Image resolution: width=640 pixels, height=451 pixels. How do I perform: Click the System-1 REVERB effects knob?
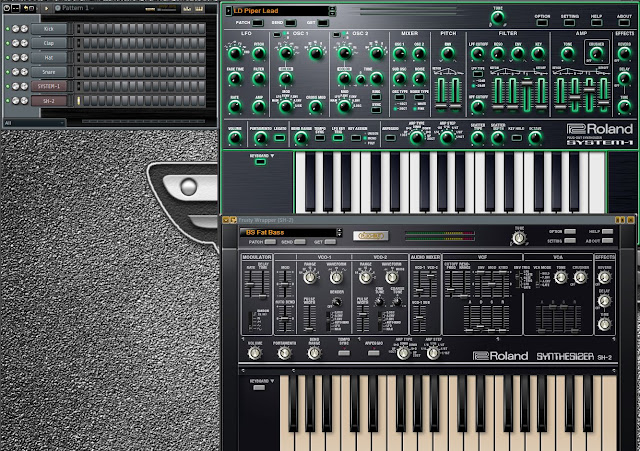click(x=624, y=53)
